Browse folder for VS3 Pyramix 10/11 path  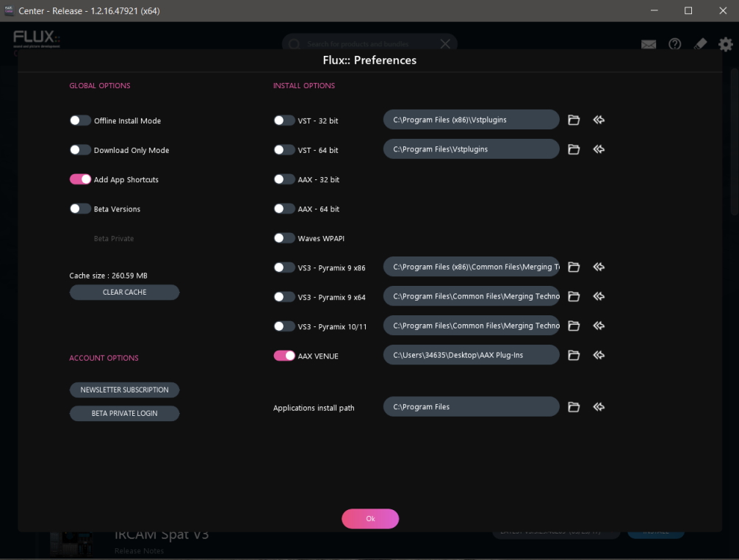point(574,326)
